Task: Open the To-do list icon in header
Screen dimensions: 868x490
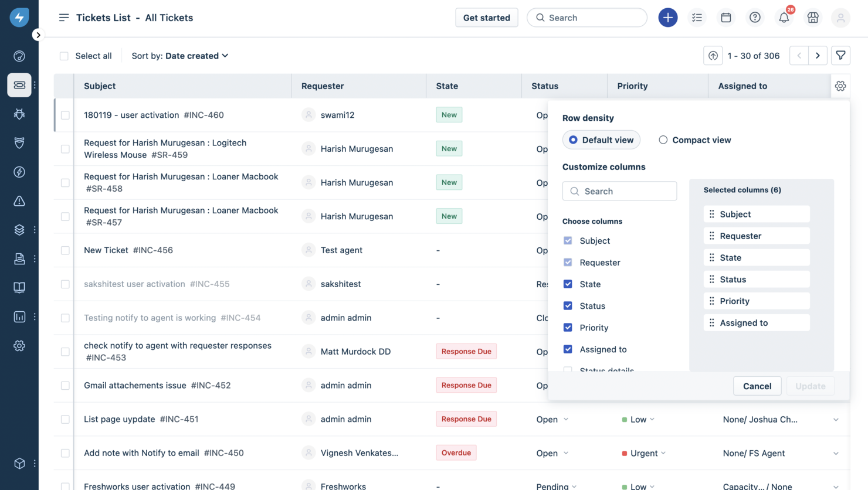Action: coord(697,18)
